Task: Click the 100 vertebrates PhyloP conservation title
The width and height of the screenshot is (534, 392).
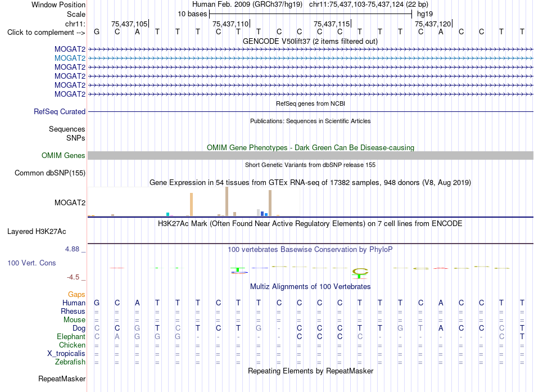Action: pyautogui.click(x=310, y=250)
